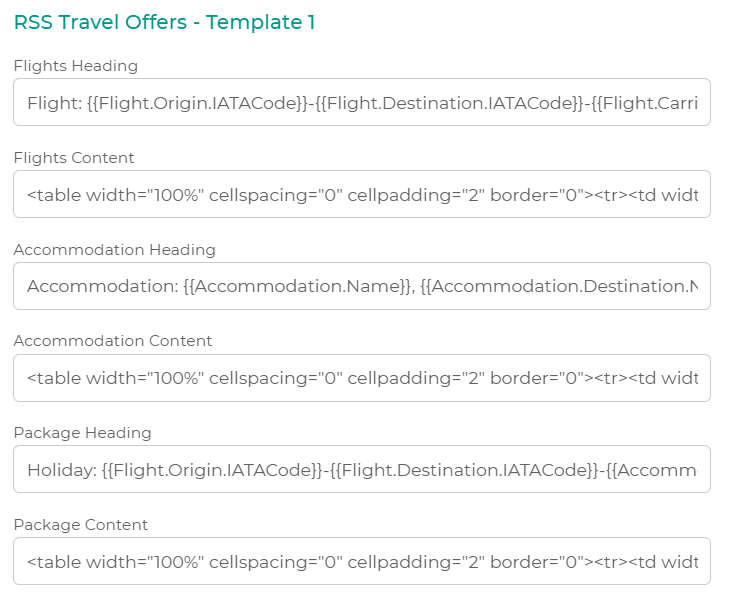The height and width of the screenshot is (597, 735).
Task: Click the "Package Heading" label
Action: 82,433
